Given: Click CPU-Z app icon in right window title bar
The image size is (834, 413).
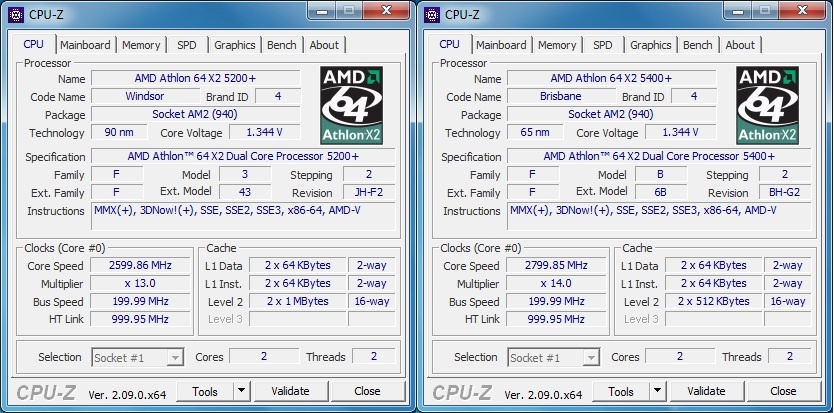Looking at the screenshot, I should 432,15.
